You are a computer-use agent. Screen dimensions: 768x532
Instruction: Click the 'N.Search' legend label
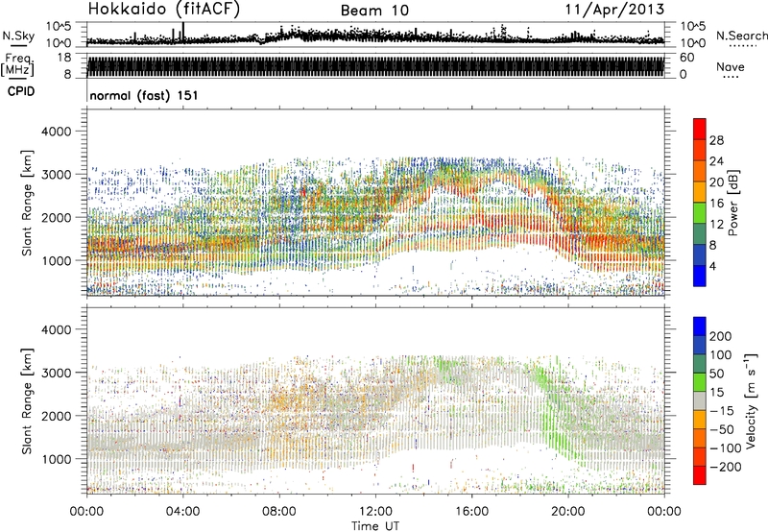(x=741, y=36)
